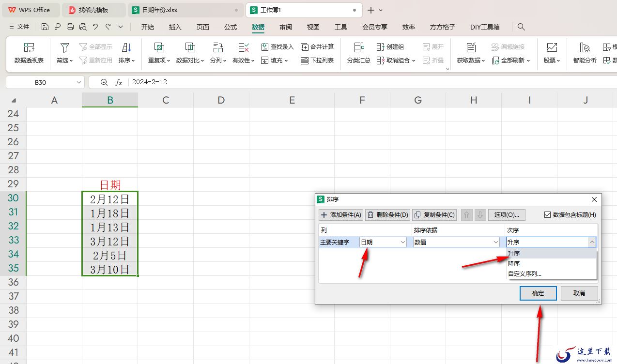Open the PivotTable (数据透视表) tool
The image size is (617, 364).
click(29, 53)
